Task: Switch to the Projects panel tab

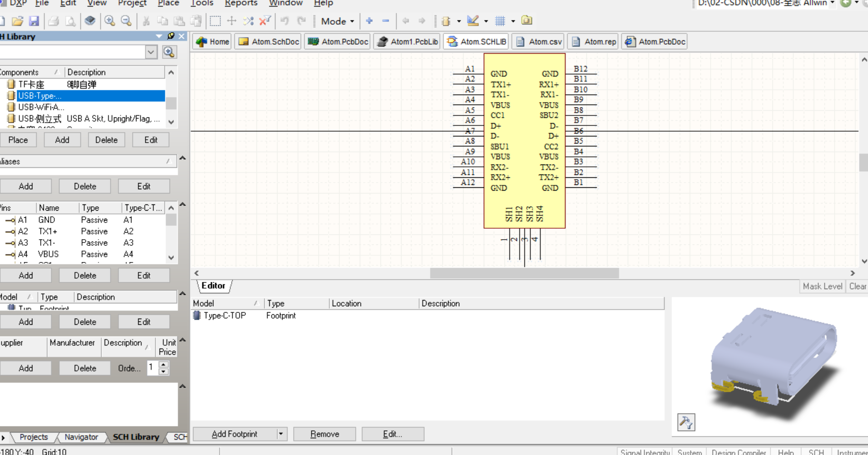Action: coord(34,437)
